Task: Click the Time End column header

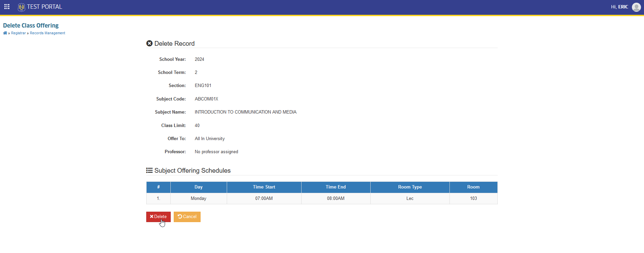Action: (336, 187)
